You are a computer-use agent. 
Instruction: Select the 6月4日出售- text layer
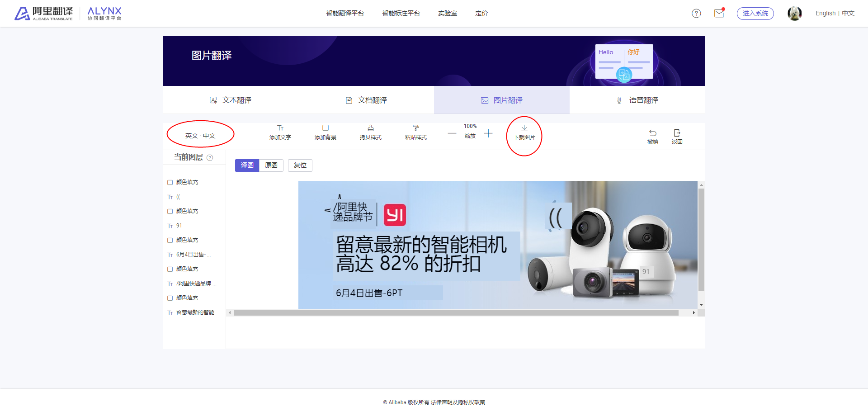[194, 255]
